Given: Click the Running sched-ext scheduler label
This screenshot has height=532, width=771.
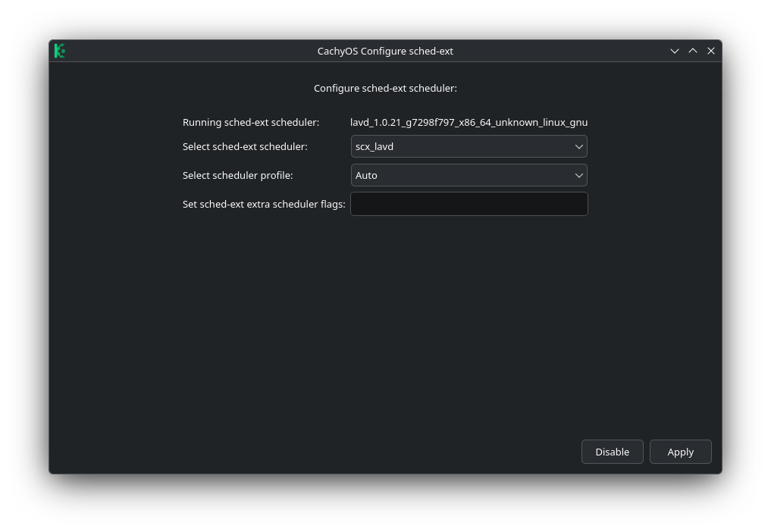Looking at the screenshot, I should 251,122.
